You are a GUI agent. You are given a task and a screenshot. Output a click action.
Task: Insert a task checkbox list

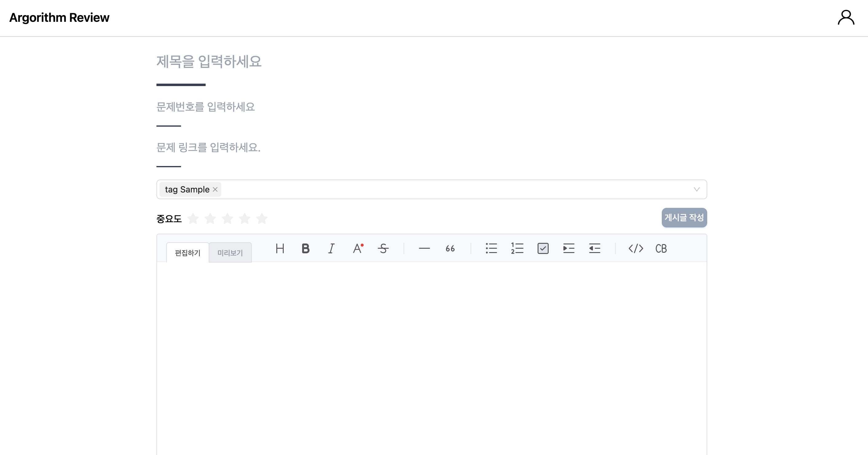click(543, 248)
